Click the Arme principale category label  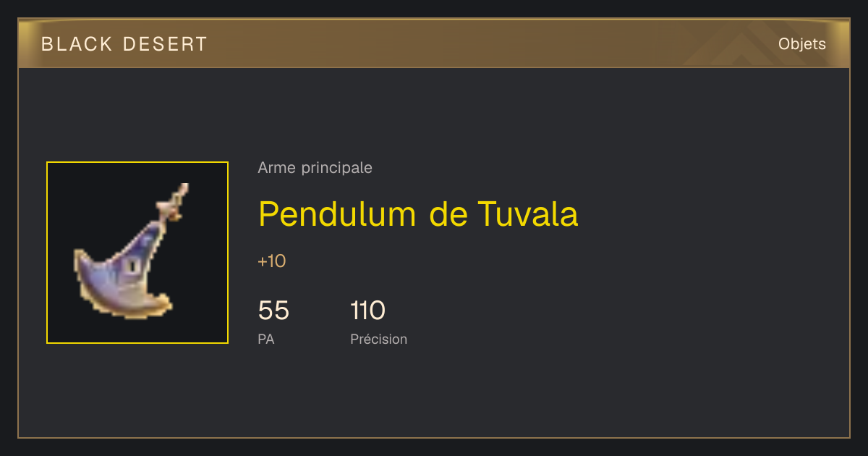315,168
